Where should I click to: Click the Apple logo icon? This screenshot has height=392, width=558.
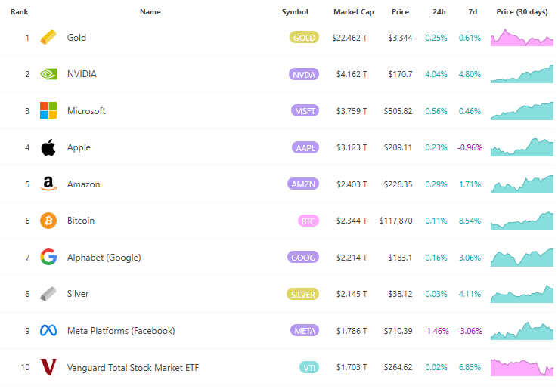(48, 147)
